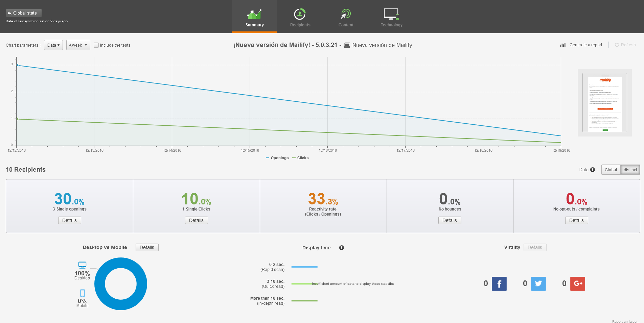Switch data mode to Global
Screen dimensions: 644x323
(611, 170)
